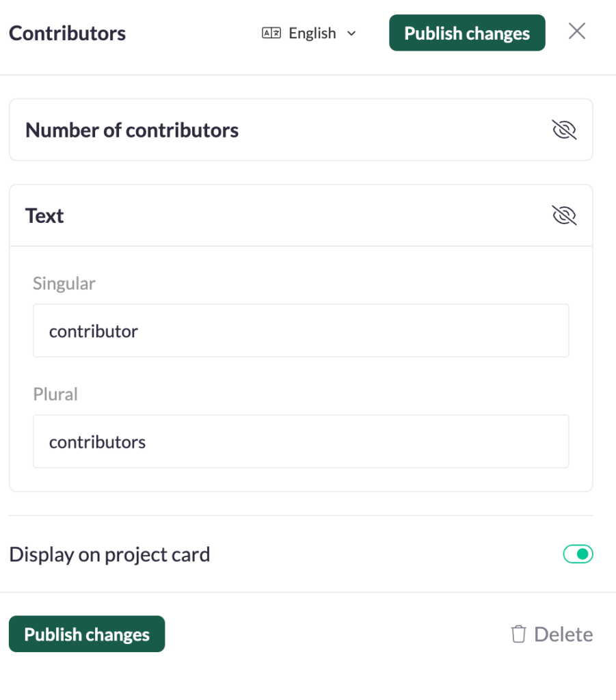The height and width of the screenshot is (700, 616).
Task: Click the trash can Delete icon
Action: click(518, 634)
